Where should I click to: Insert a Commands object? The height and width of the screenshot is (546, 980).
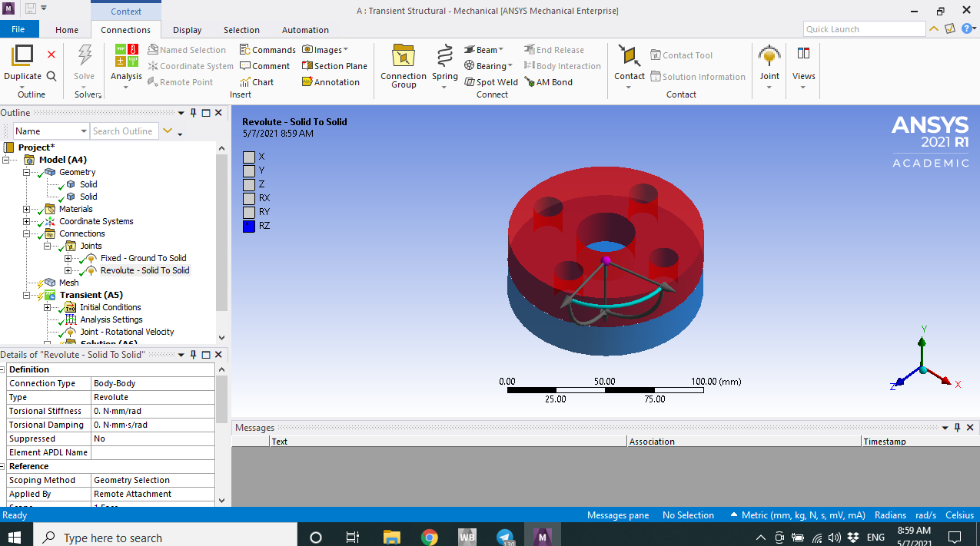267,50
